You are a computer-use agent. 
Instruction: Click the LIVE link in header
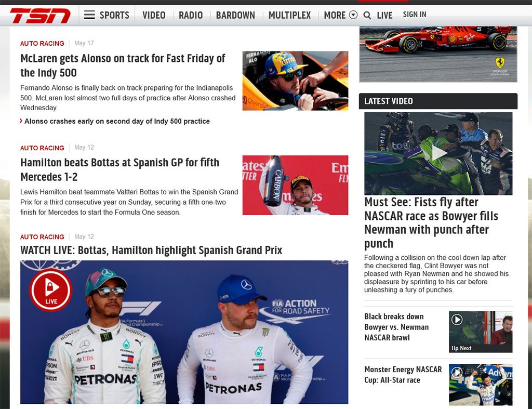click(x=384, y=15)
